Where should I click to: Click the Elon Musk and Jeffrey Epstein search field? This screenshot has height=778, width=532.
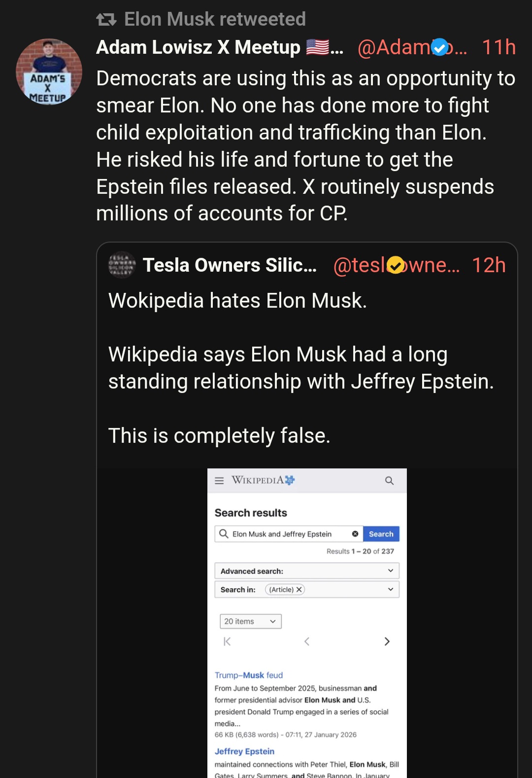tap(286, 534)
